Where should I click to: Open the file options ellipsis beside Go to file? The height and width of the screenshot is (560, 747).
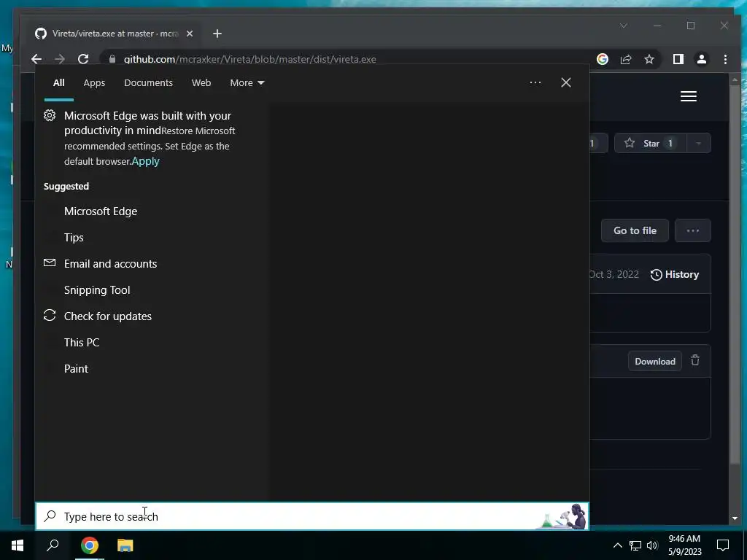coord(693,230)
